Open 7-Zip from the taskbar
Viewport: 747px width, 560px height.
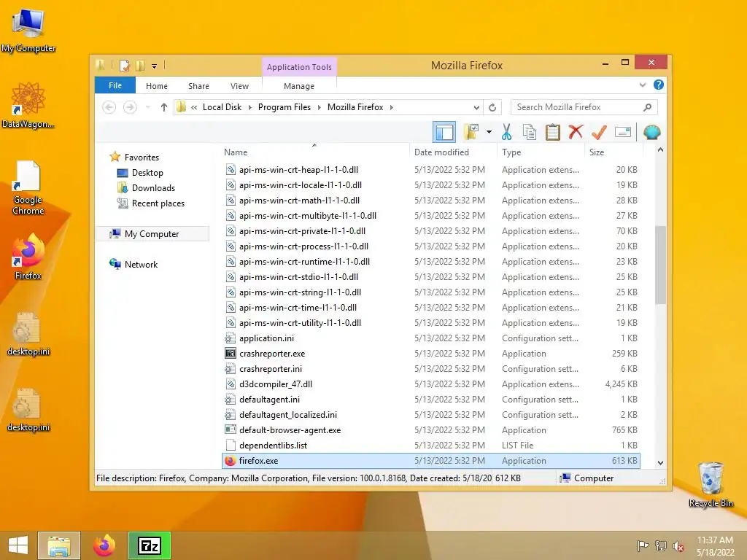[149, 545]
